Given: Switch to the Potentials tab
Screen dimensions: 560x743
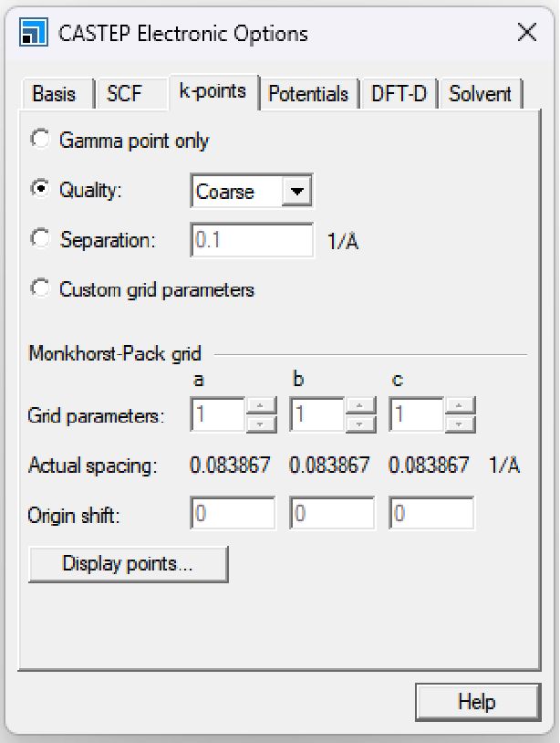Looking at the screenshot, I should pos(308,94).
